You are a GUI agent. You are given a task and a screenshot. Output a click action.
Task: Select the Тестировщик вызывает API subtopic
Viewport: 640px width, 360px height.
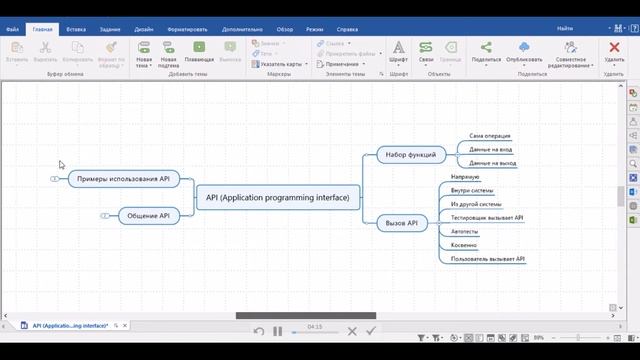[x=487, y=218]
